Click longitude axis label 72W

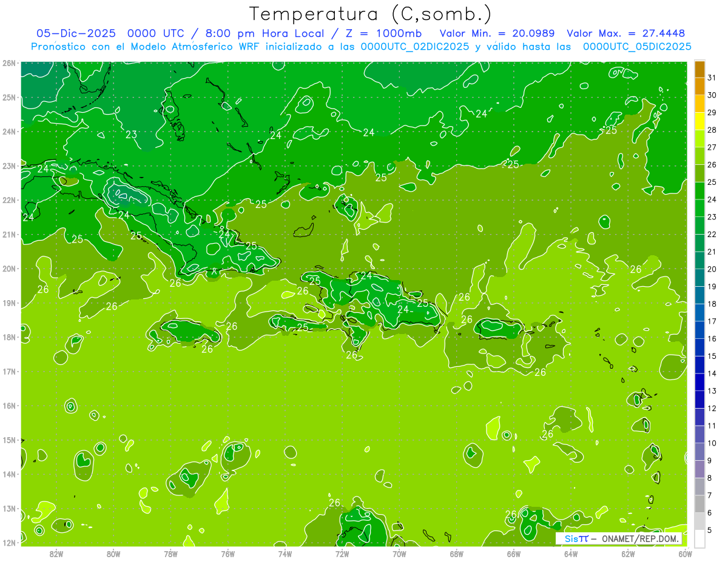click(x=342, y=554)
